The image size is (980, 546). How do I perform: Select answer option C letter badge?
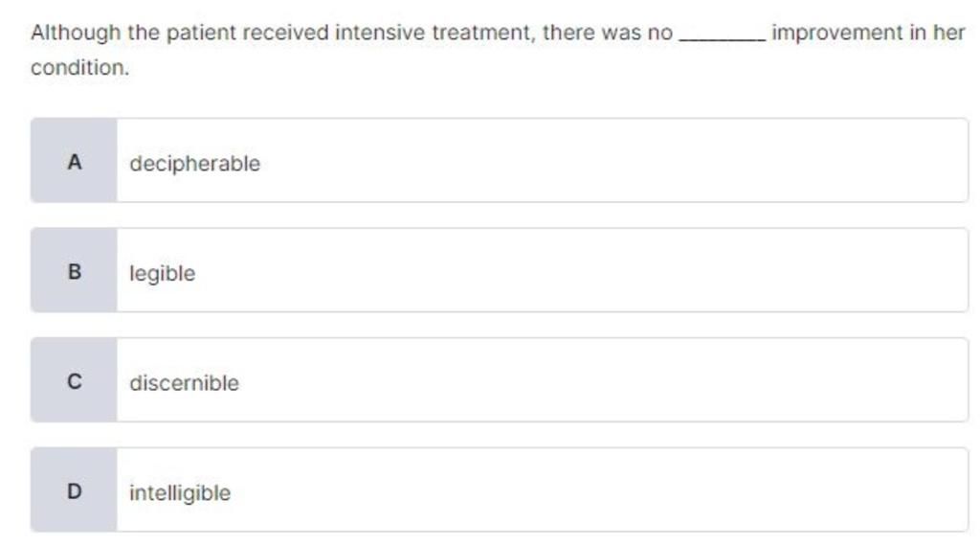click(x=74, y=382)
